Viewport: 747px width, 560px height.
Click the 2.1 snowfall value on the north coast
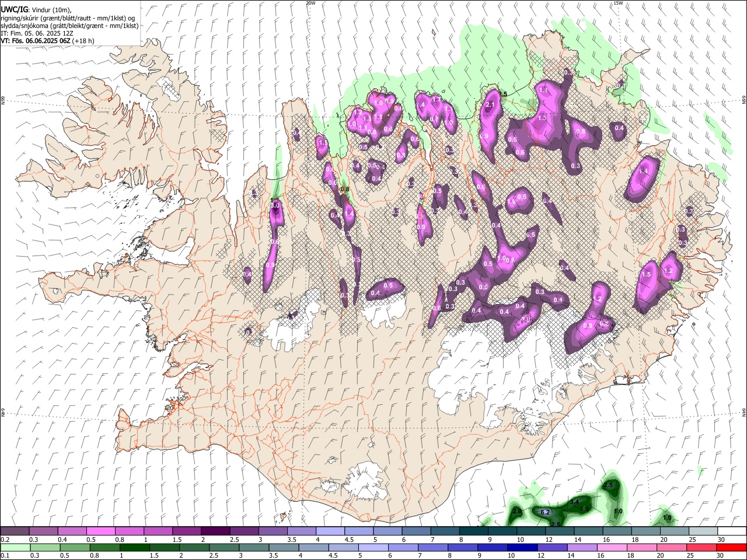491,104
